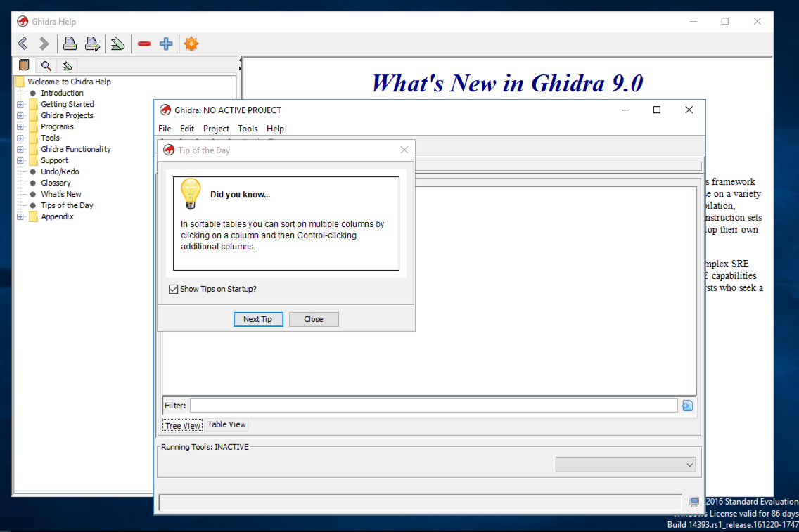Screen dimensions: 799x532
Task: Click the Filter text field
Action: coord(434,406)
